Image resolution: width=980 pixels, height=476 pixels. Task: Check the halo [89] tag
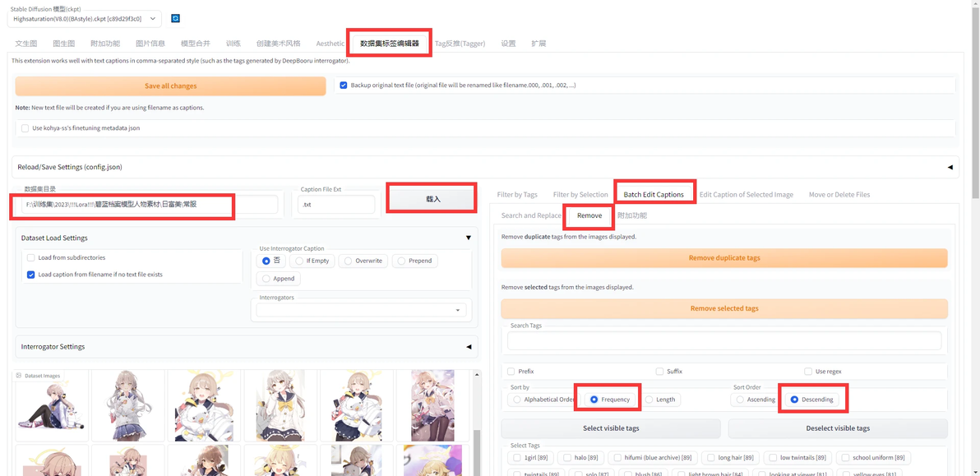[x=580, y=458]
